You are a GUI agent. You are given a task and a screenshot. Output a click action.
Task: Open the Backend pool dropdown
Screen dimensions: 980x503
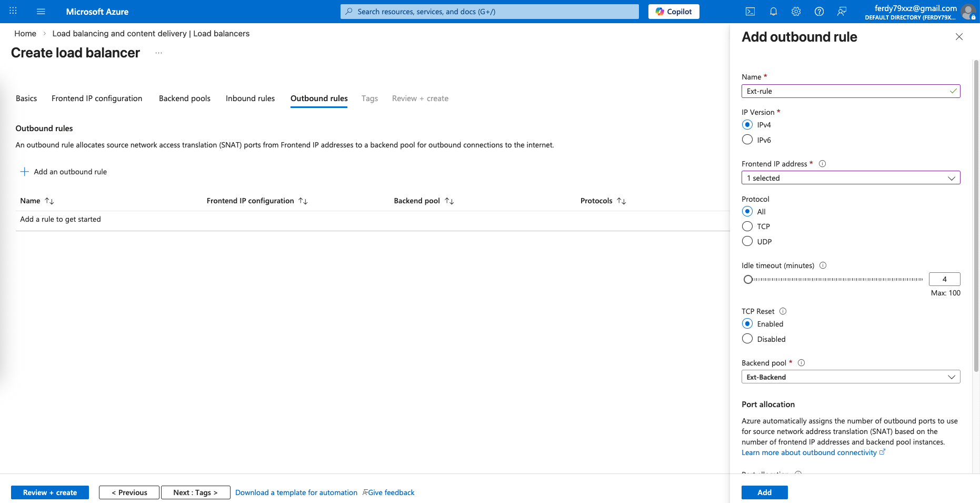(851, 377)
